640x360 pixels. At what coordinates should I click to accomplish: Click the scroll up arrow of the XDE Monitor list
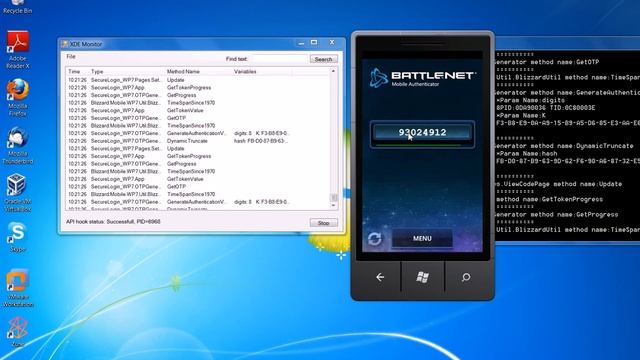pyautogui.click(x=333, y=71)
